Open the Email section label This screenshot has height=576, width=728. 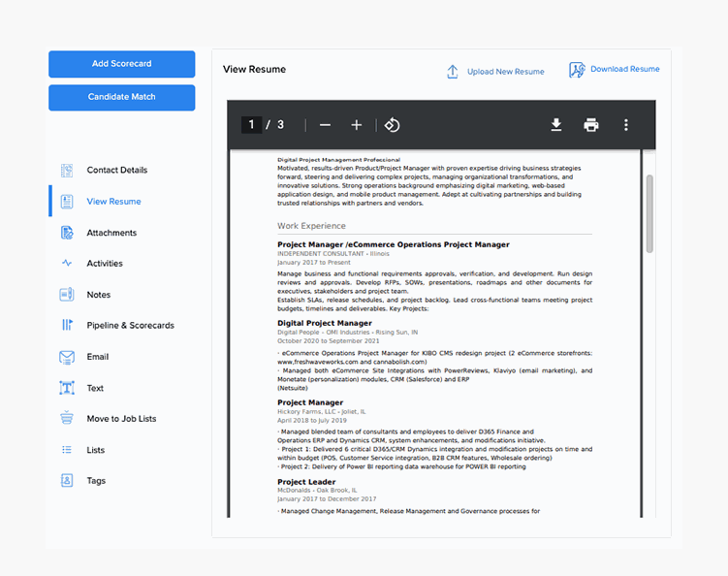(x=98, y=357)
